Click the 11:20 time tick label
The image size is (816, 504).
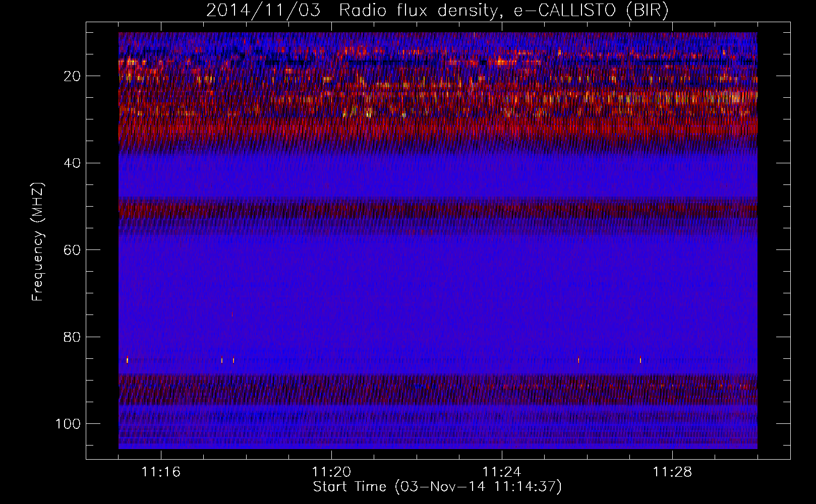tap(331, 472)
